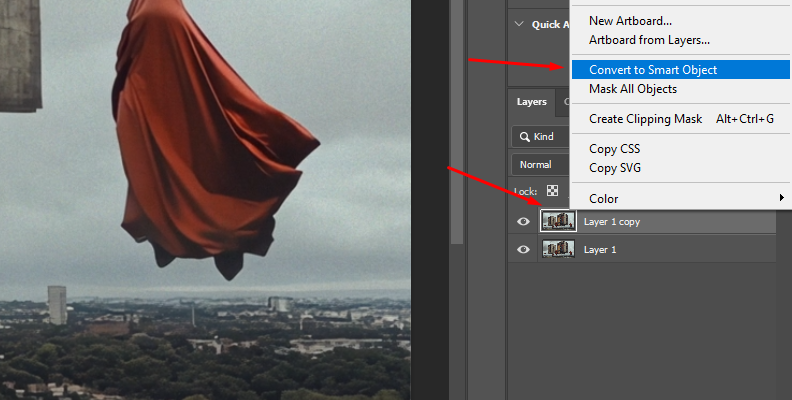Viewport: 792px width, 400px height.
Task: Select Copy SVG menu entry
Action: pos(615,168)
